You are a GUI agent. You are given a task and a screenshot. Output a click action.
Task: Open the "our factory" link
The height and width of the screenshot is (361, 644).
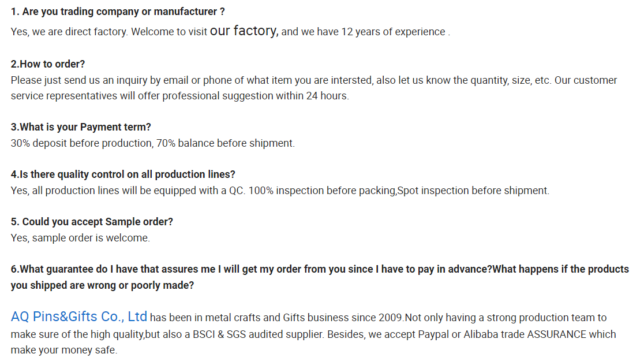pos(244,31)
